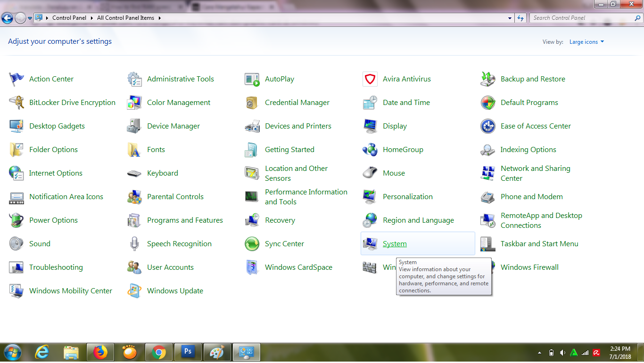This screenshot has width=644, height=363.
Task: Click the Sync Center green icon
Action: pos(252,244)
